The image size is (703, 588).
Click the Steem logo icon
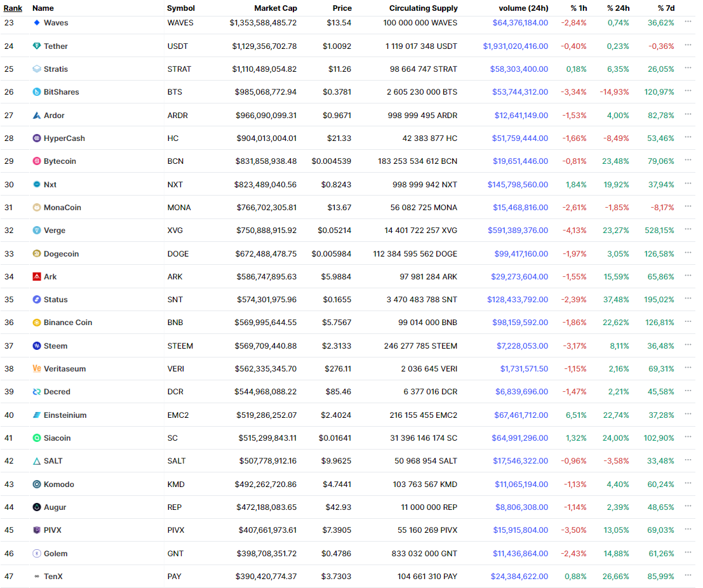point(37,346)
